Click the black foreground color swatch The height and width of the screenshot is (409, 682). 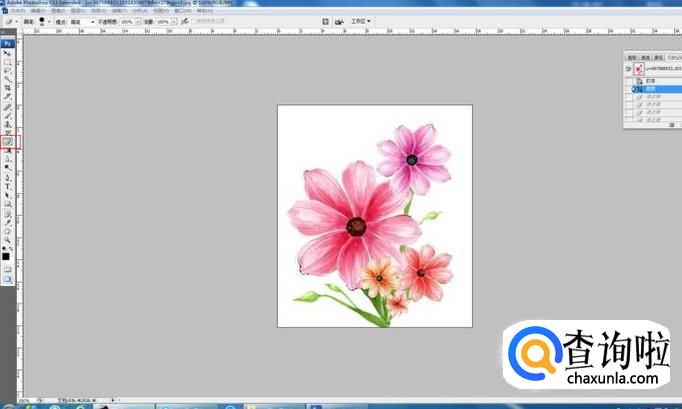tap(6, 256)
